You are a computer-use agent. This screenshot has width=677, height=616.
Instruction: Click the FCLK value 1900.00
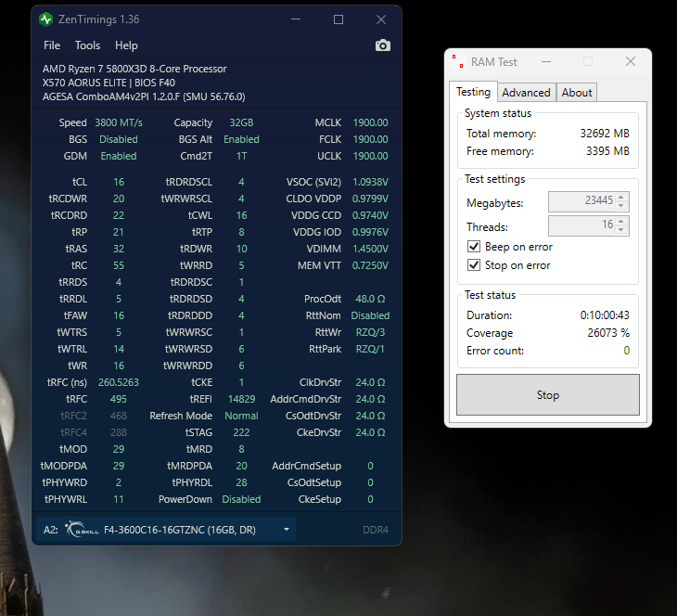click(x=370, y=139)
